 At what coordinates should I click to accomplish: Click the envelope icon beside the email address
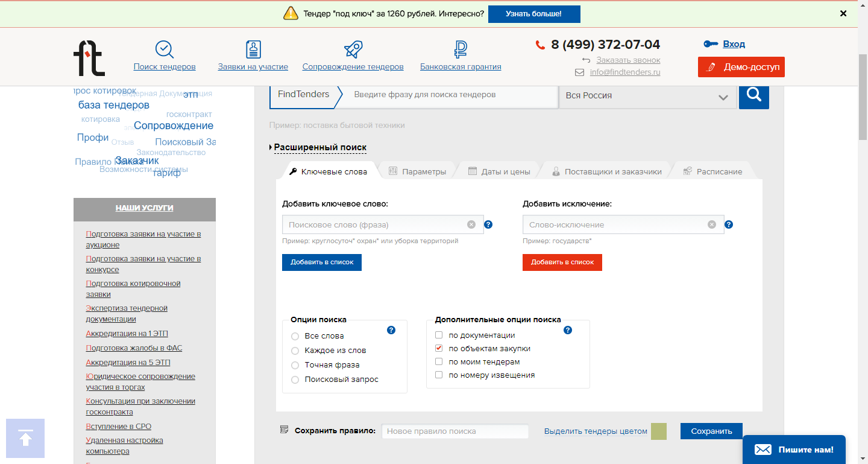(580, 72)
